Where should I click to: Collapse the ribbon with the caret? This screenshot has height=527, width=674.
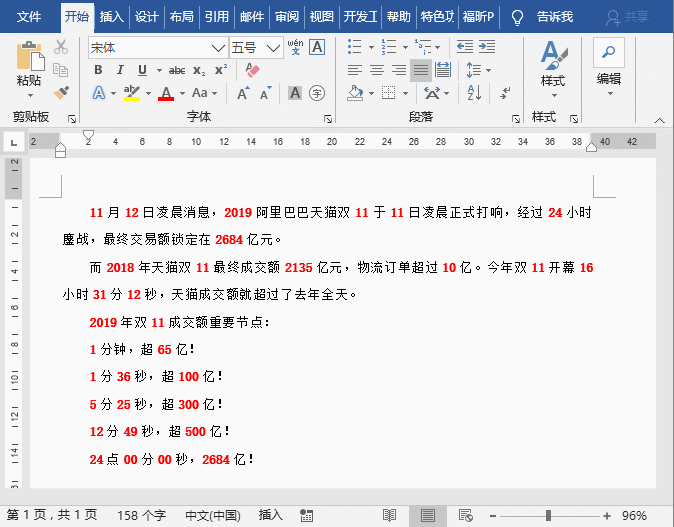[659, 120]
